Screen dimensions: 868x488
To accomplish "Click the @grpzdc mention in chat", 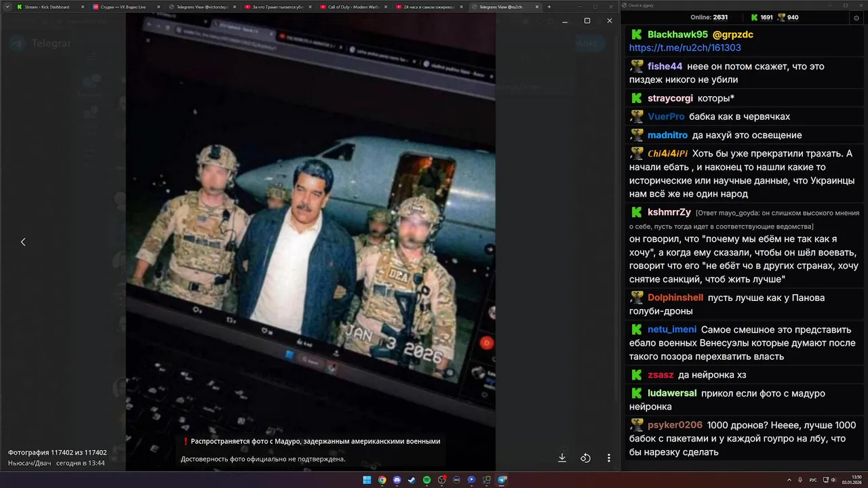I will point(733,35).
